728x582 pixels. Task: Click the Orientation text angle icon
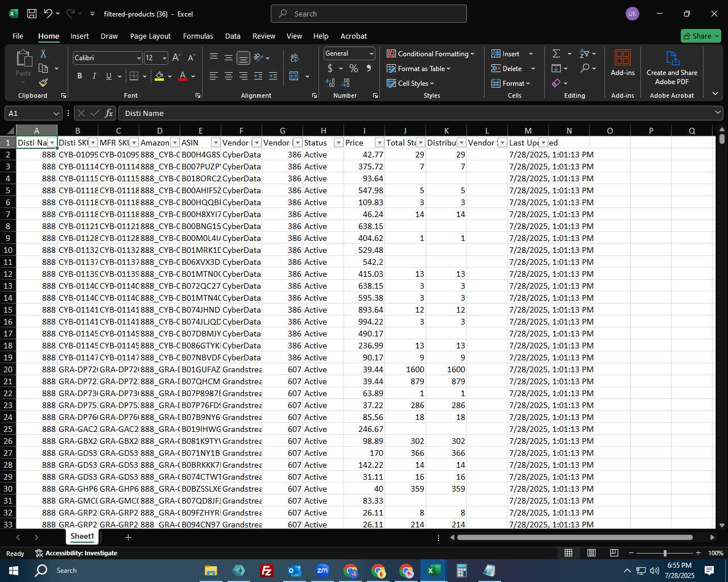click(x=258, y=58)
